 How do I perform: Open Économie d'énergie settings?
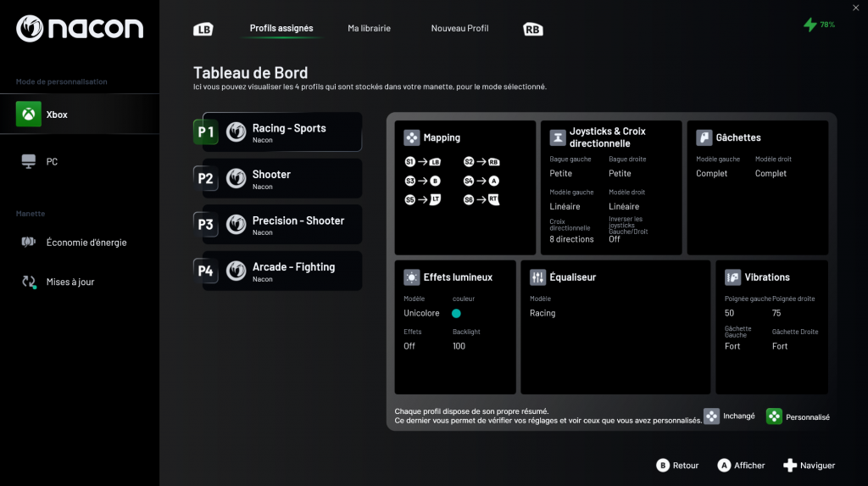85,243
